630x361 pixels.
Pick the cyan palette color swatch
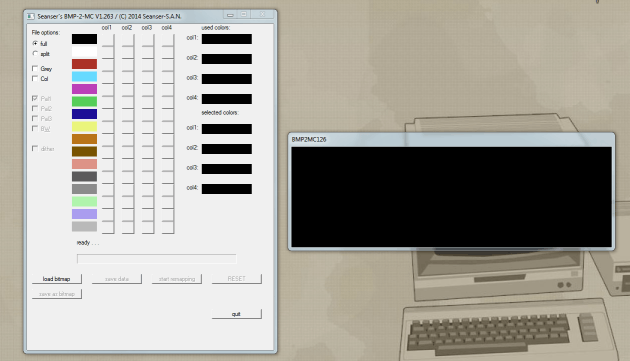coord(84,76)
